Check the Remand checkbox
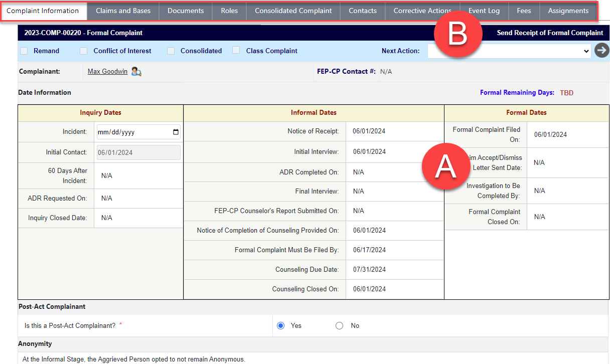610x364 pixels. point(24,51)
